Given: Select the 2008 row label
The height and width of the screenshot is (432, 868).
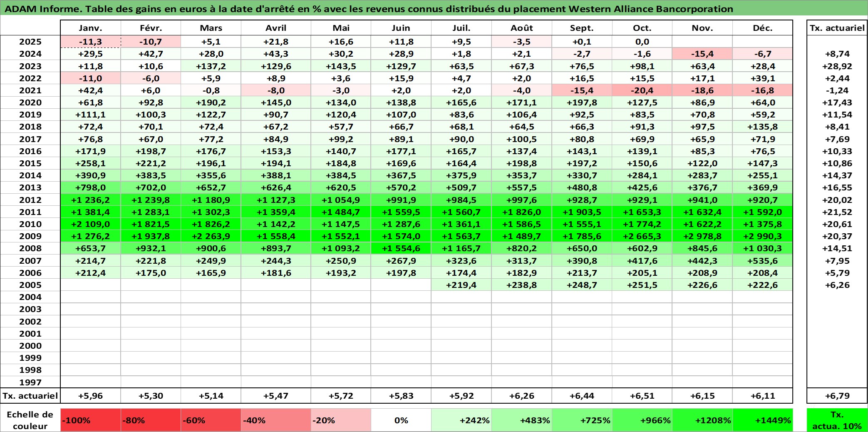Looking at the screenshot, I should click(30, 248).
